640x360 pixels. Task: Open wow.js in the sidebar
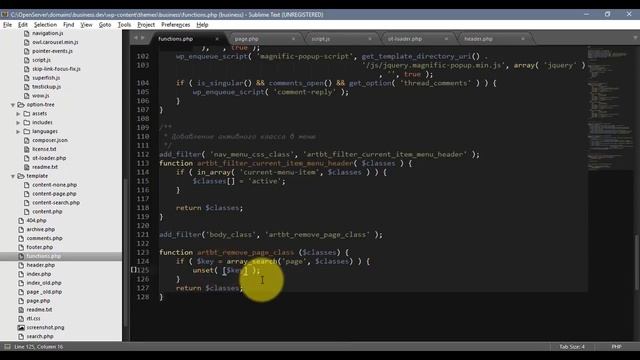coord(41,96)
